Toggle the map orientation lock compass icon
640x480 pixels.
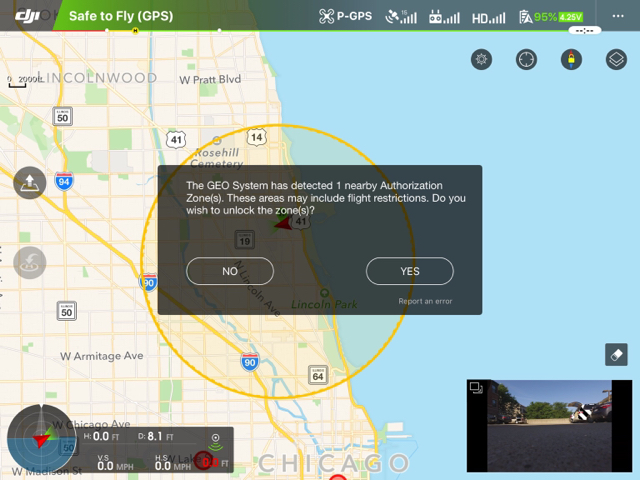point(571,60)
